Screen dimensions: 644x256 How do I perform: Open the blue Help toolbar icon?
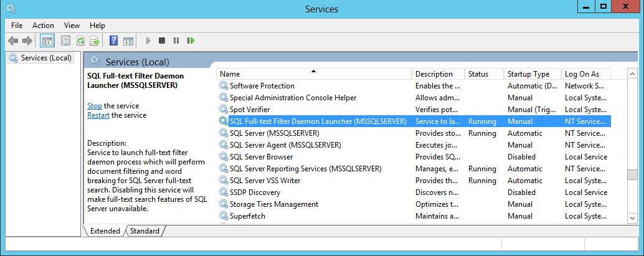tap(114, 40)
